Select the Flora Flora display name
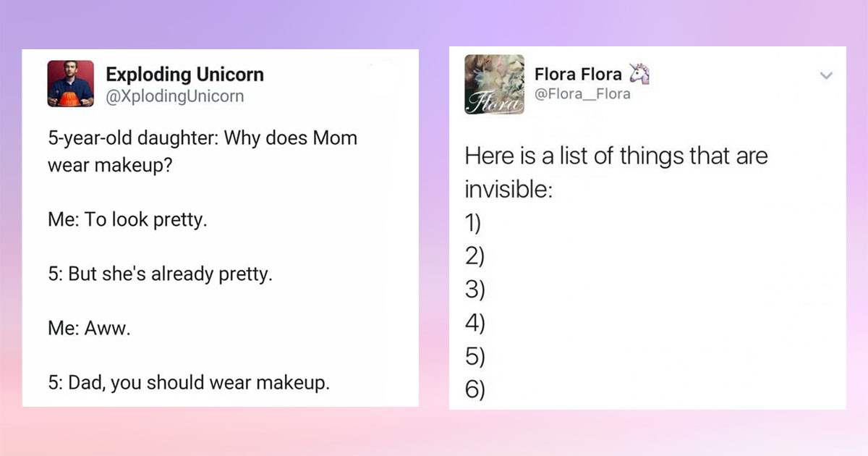The height and width of the screenshot is (456, 868). [578, 73]
